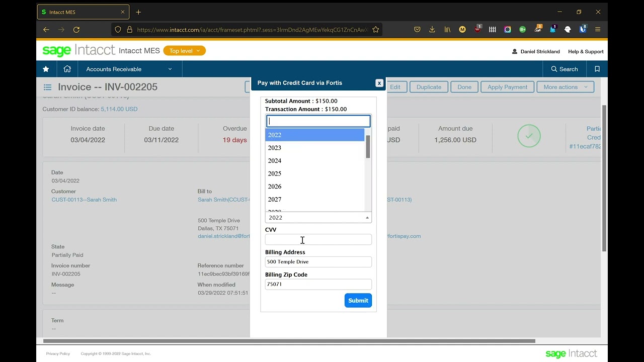This screenshot has height=362, width=644.
Task: Open CUST-00113--Sarah Smith customer link
Action: point(84,200)
